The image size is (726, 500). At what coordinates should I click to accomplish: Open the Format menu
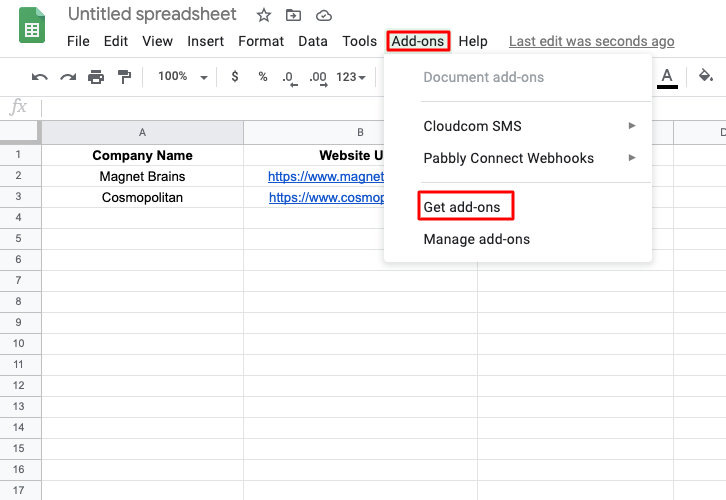click(x=261, y=41)
